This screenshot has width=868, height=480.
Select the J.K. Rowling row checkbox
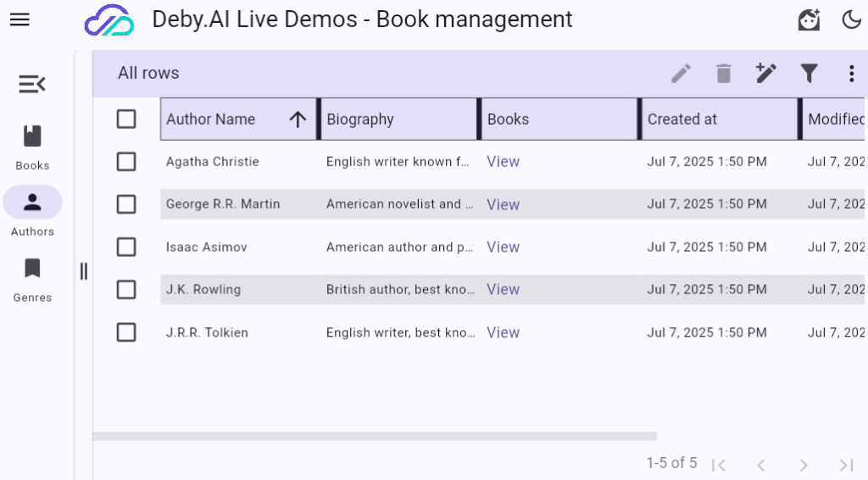[126, 289]
